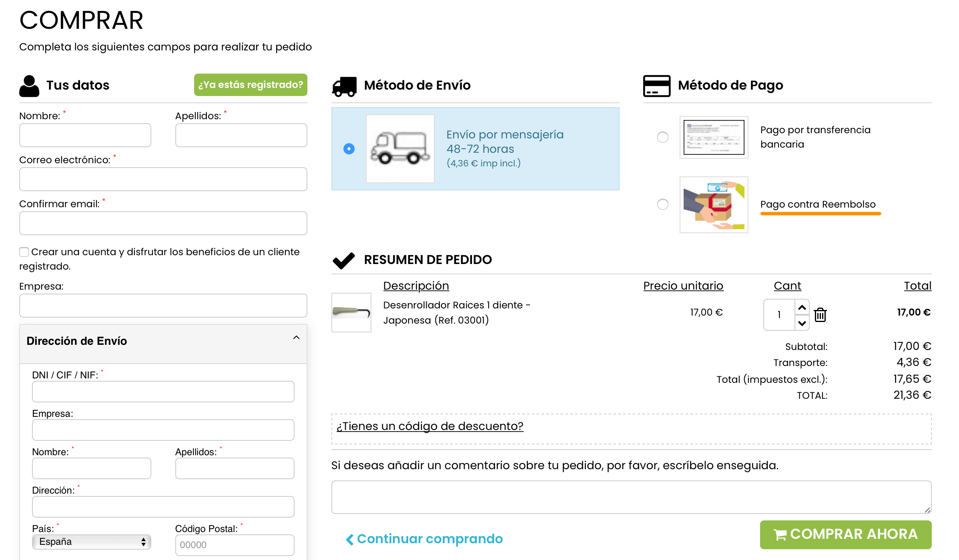Tick the Crear una cuenta checkbox
Screen dimensions: 959x560
pos(24,252)
